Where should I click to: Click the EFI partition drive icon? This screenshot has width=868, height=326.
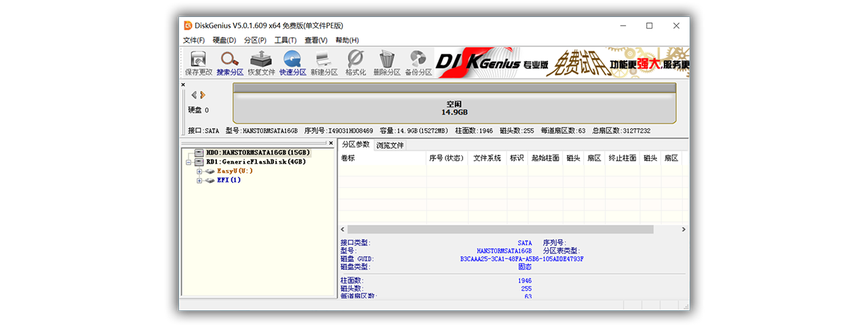coord(210,181)
